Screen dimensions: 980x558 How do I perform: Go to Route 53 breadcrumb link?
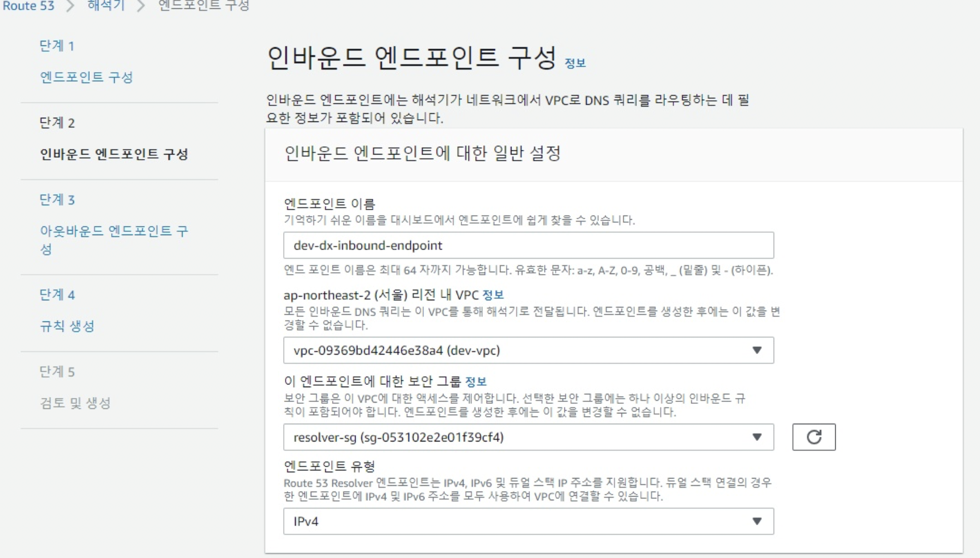pos(28,5)
